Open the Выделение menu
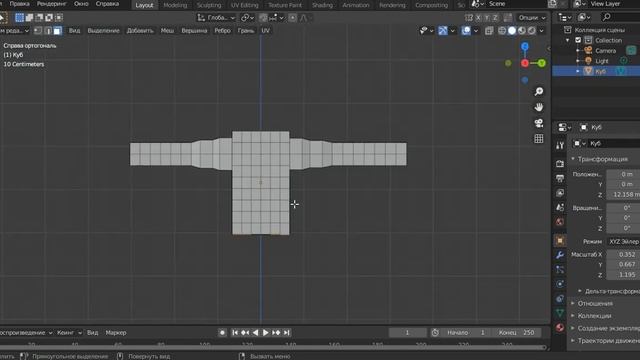Viewport: 640px width, 360px height. (103, 31)
